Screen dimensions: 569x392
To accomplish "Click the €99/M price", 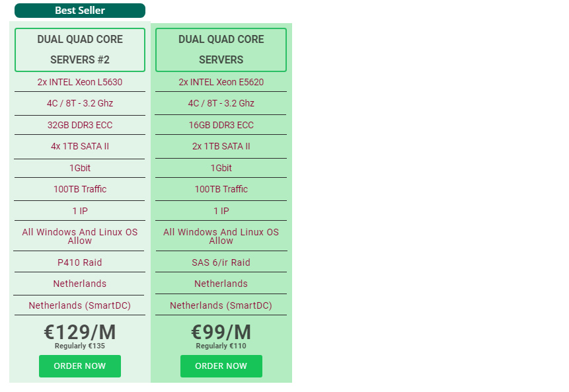I will (x=221, y=332).
